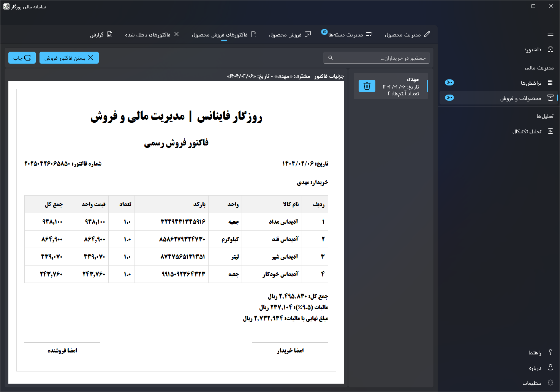Click the کیلوگرم unit cell

point(230,239)
